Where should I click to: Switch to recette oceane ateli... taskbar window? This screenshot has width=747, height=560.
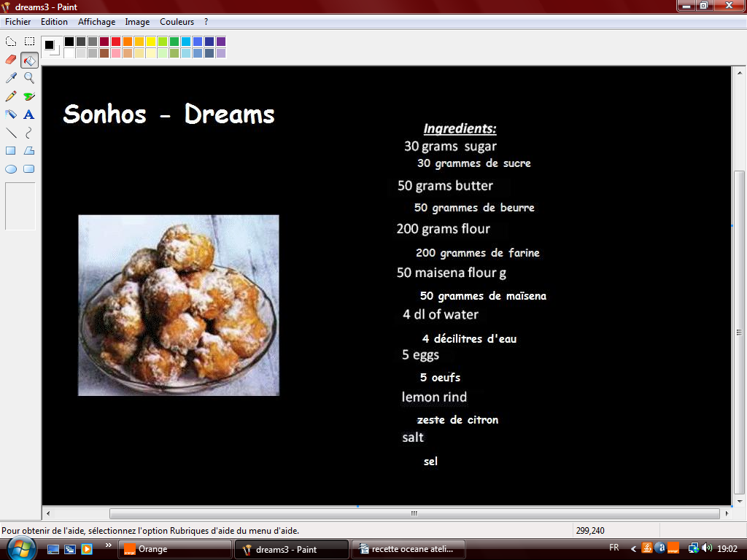click(x=408, y=549)
